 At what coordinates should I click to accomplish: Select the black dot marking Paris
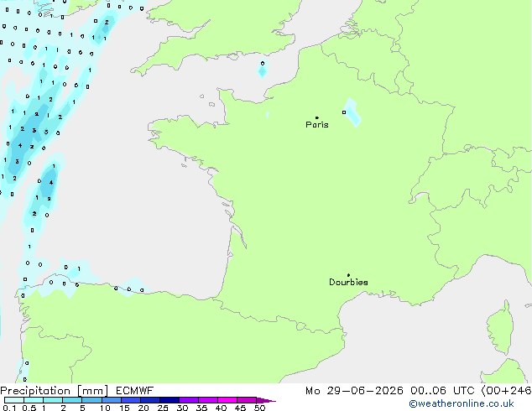point(317,117)
